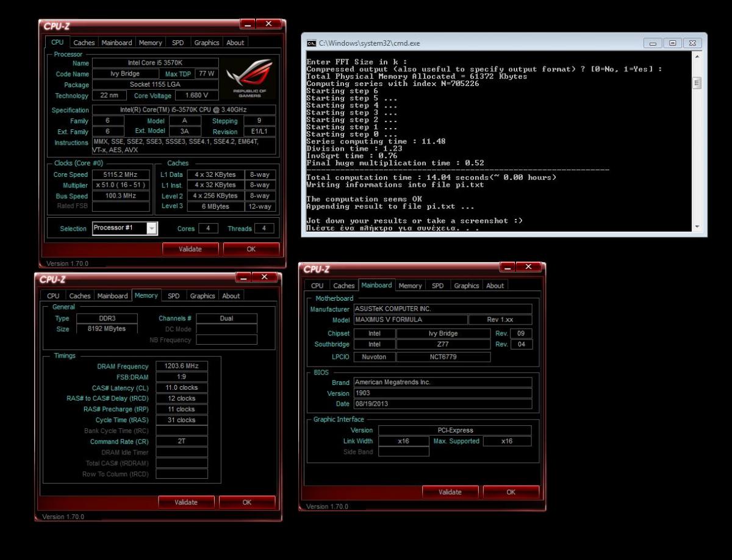Image resolution: width=732 pixels, height=560 pixels.
Task: Click the ASUSTeK COMPUTER INC. manufacturer field
Action: click(x=443, y=309)
